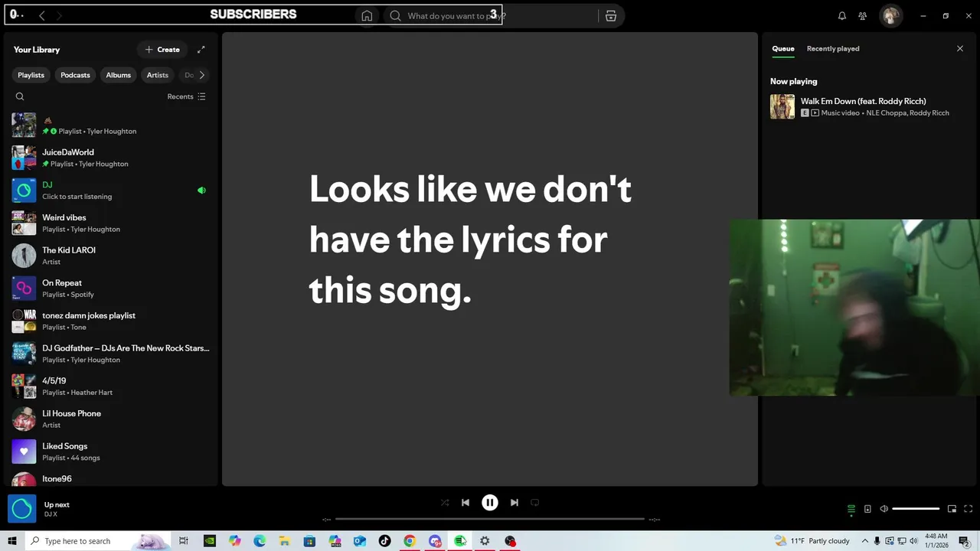Search within Your Library
Screen dimensions: 980x551
coord(20,96)
